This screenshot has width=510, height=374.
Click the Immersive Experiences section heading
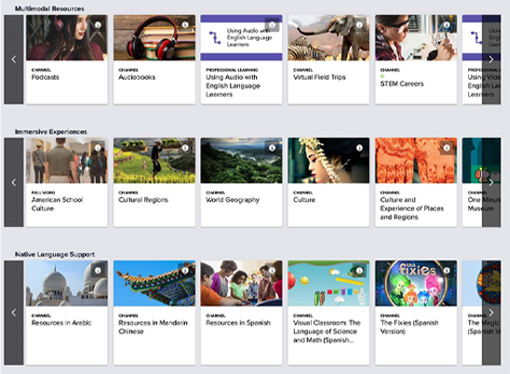click(51, 132)
